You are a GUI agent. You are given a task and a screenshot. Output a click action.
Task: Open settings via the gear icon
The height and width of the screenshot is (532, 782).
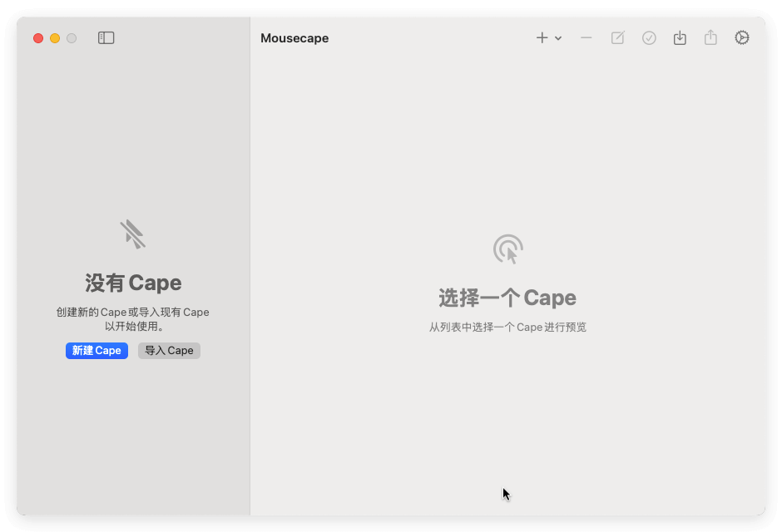tap(742, 38)
